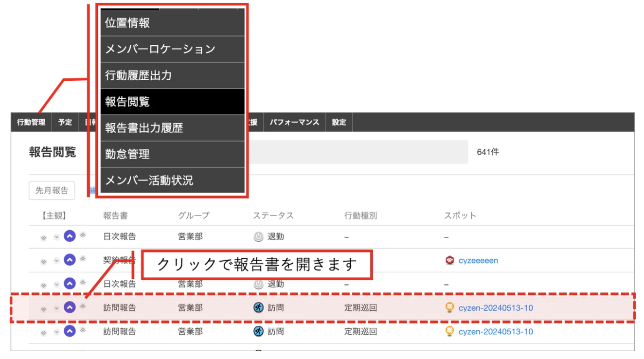
Task: Click 営業部 in the highlighted row
Action: [190, 307]
